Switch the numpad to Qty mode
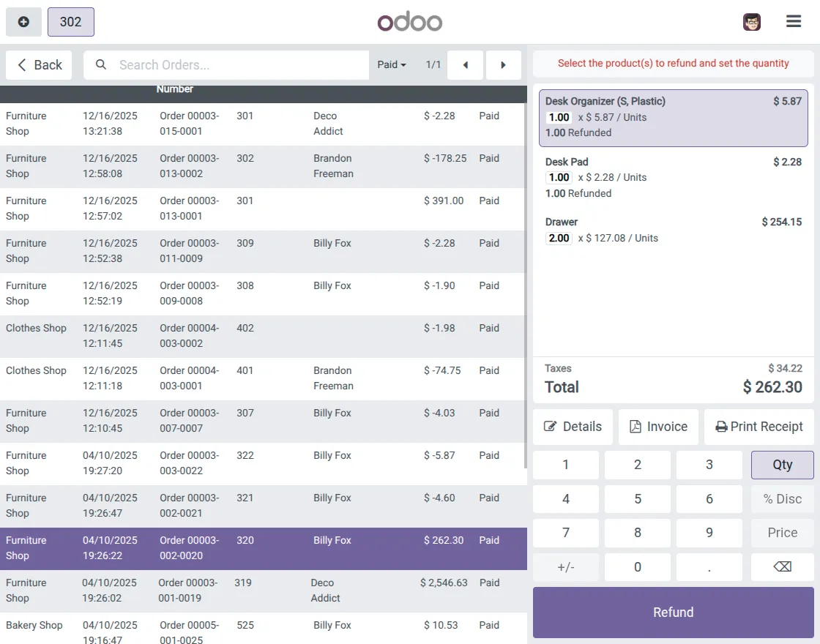This screenshot has width=820, height=644. (x=781, y=464)
